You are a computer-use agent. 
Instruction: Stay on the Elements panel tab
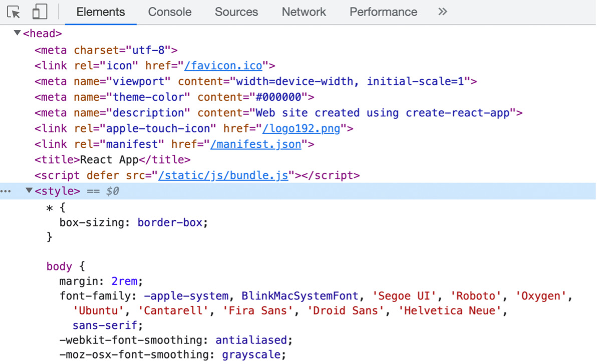100,12
